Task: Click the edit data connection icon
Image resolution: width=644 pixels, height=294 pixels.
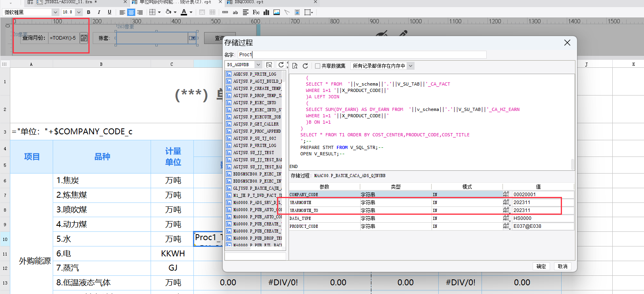Action: tap(269, 65)
